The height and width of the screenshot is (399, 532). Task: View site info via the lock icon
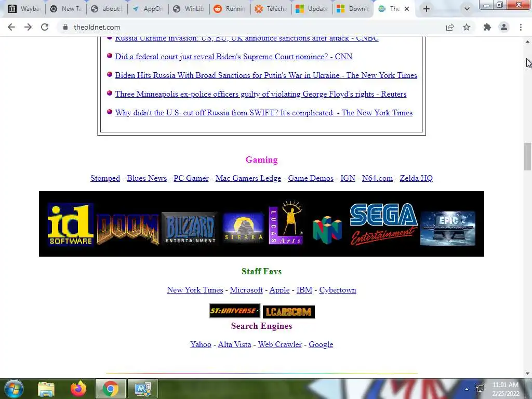tap(65, 27)
